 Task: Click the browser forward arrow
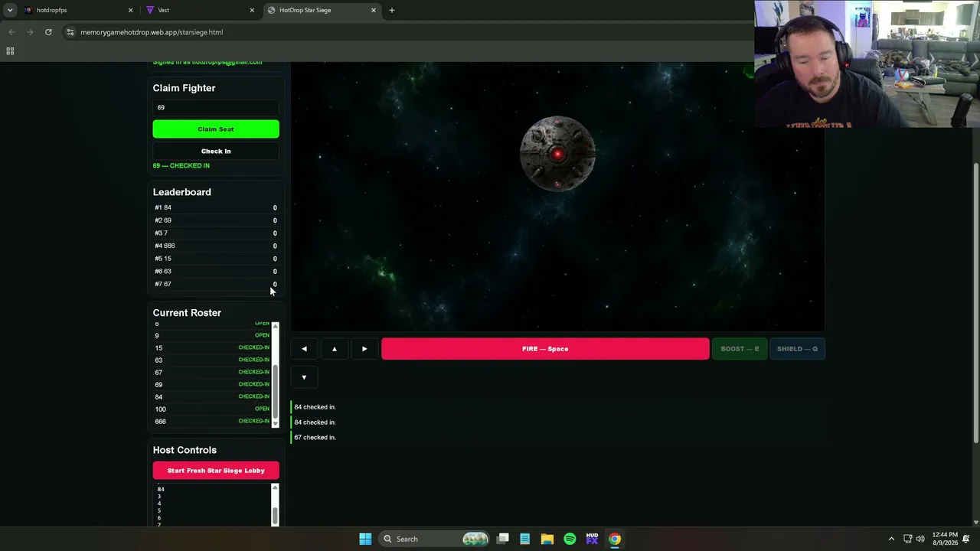(x=30, y=32)
